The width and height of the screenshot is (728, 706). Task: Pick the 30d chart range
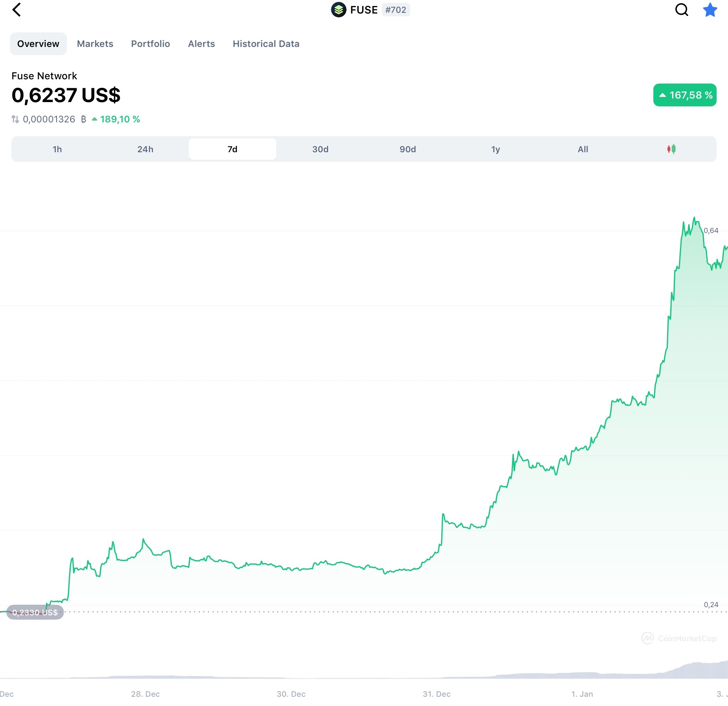coord(320,149)
